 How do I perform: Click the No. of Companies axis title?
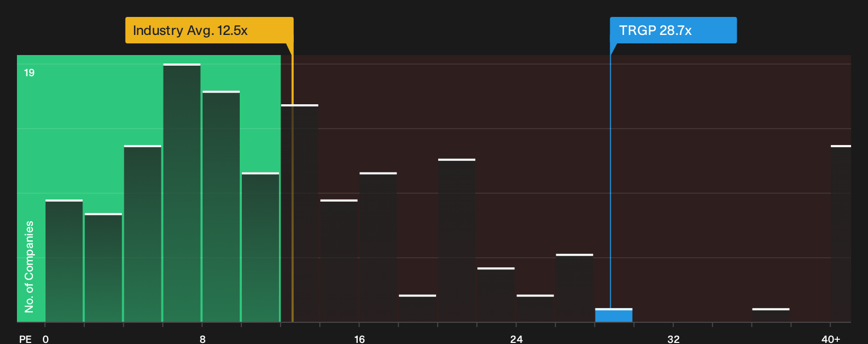pyautogui.click(x=29, y=267)
